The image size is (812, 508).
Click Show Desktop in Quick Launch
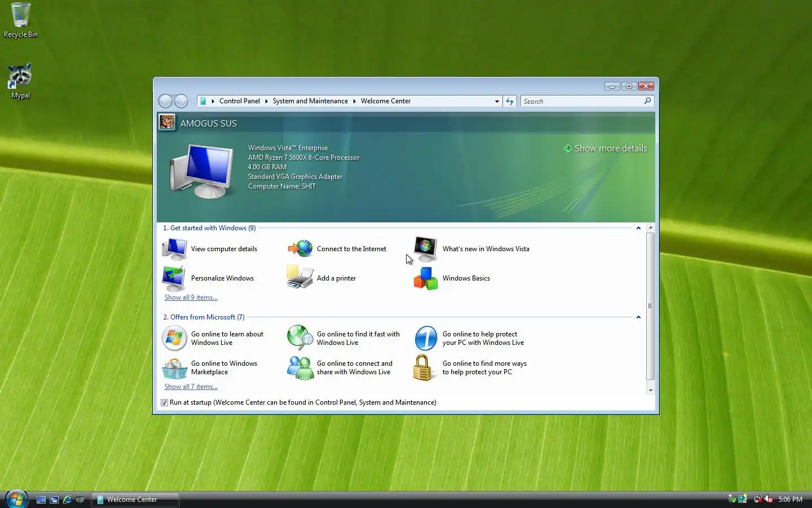41,500
